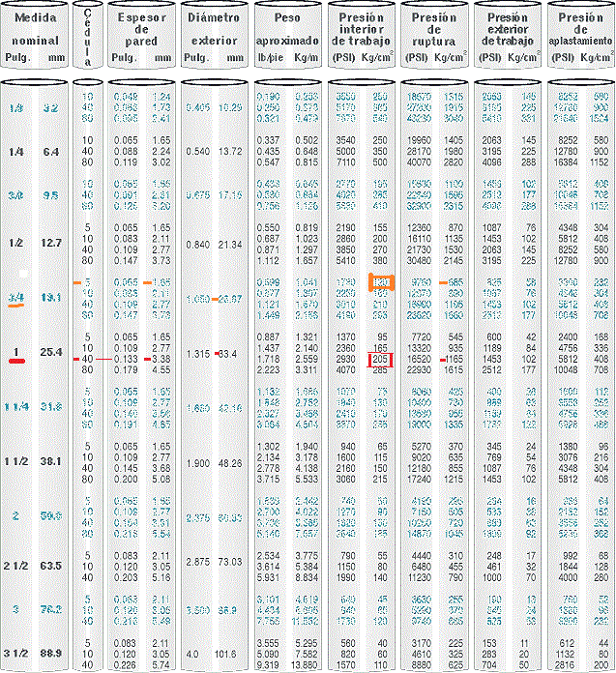Click the 50.8 mm nominal size value
Screen dimensions: 616x673
(50, 517)
